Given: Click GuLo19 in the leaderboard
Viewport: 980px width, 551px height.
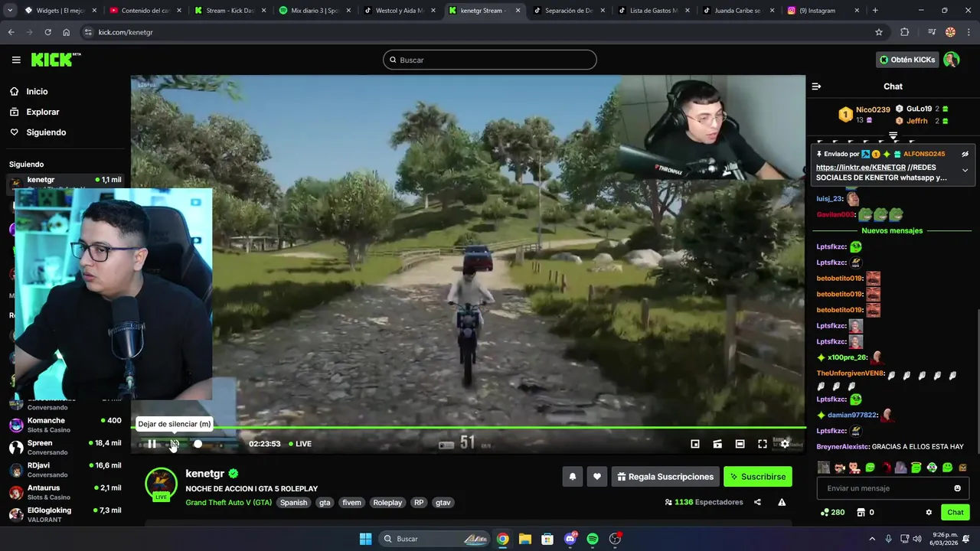Looking at the screenshot, I should click(919, 109).
